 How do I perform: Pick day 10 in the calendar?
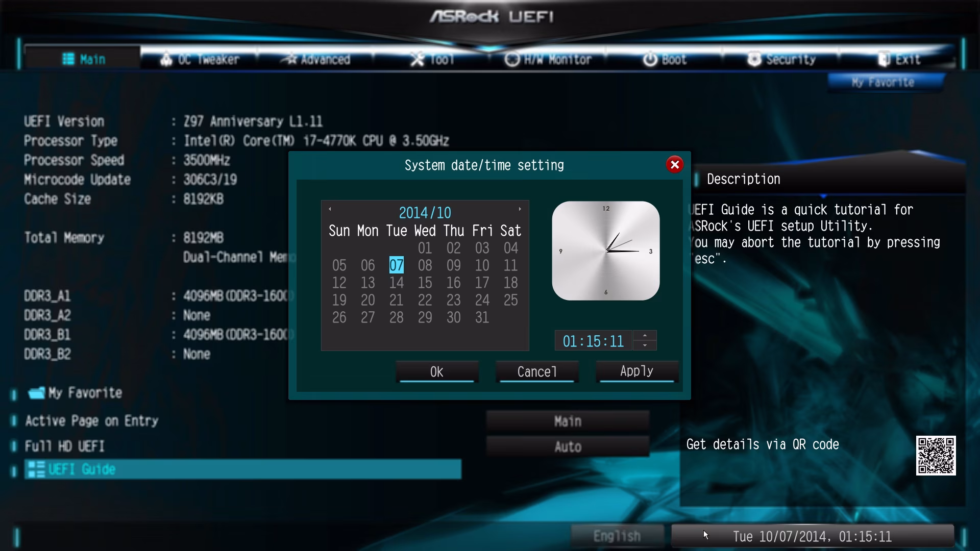tap(482, 265)
